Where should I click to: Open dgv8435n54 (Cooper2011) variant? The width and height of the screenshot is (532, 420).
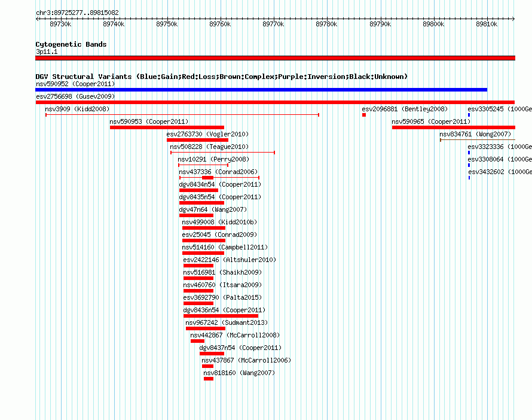[220, 197]
